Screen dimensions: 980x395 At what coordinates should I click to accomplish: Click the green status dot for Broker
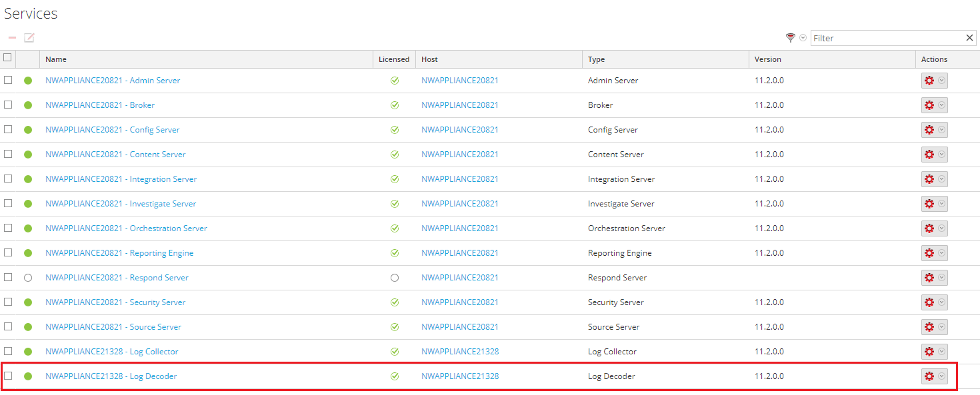click(27, 105)
